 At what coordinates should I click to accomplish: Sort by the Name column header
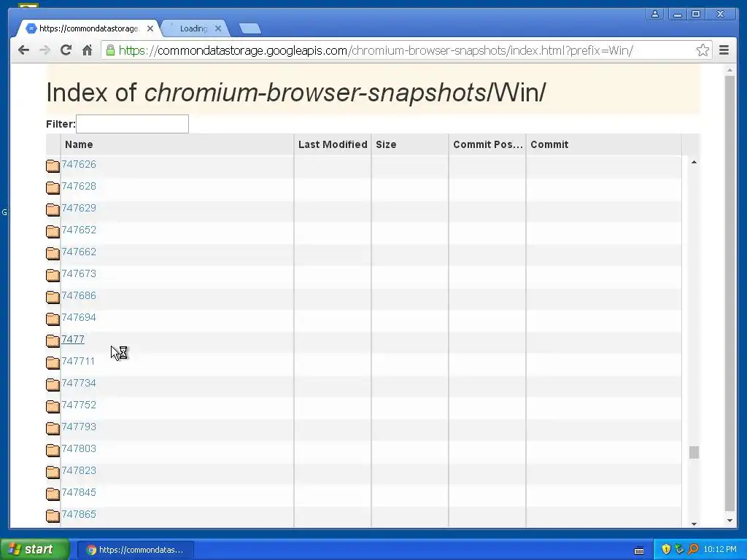(x=79, y=144)
